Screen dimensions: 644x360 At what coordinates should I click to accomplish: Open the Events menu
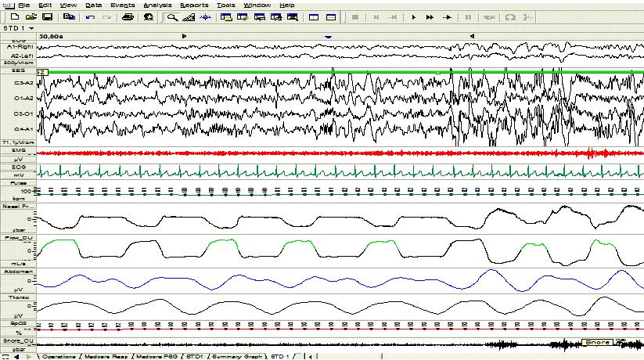pos(122,5)
